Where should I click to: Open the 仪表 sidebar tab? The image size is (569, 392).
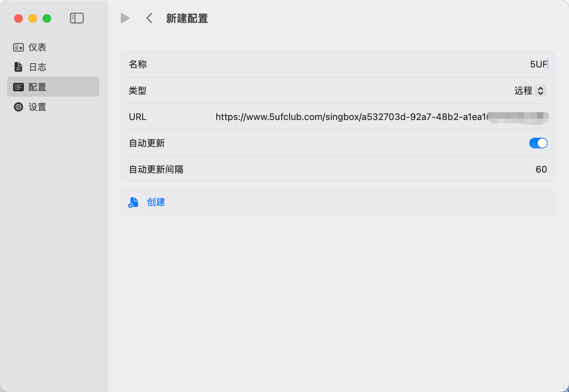(x=37, y=47)
